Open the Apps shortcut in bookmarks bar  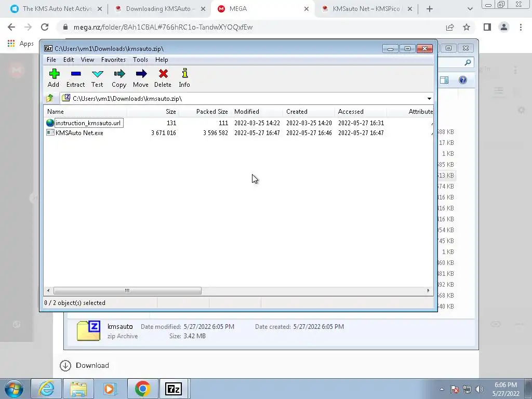pos(21,44)
